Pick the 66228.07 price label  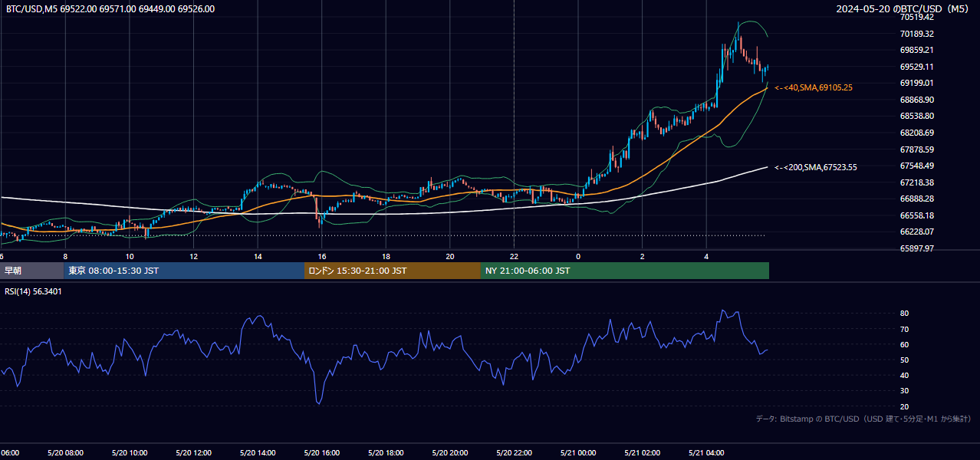click(x=917, y=232)
